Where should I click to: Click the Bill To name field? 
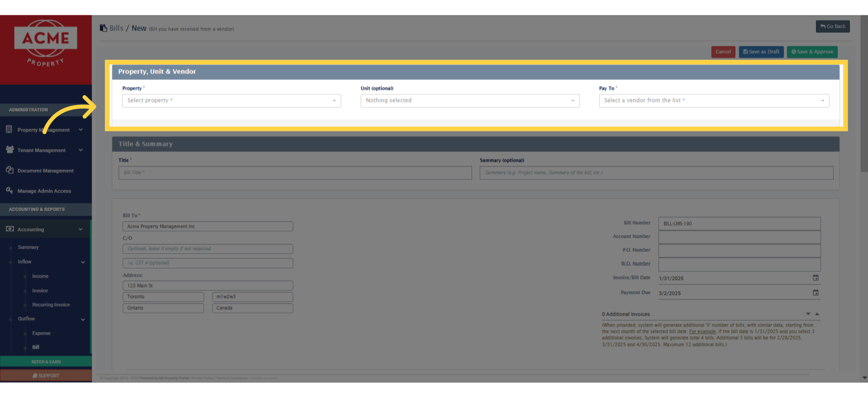(x=208, y=226)
